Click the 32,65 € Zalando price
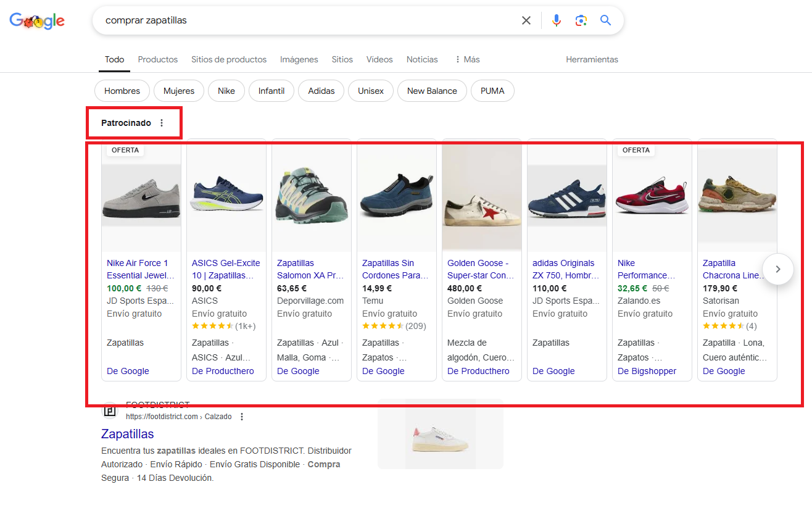Screen dimensions: 812x529 pos(632,288)
